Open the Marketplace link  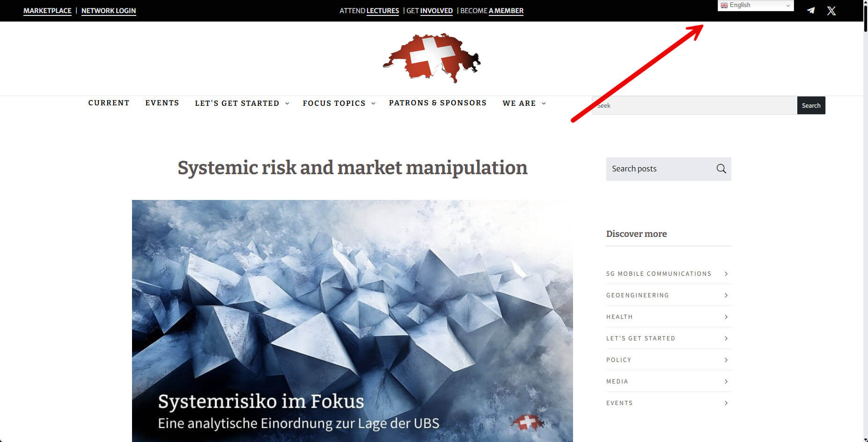tap(47, 11)
